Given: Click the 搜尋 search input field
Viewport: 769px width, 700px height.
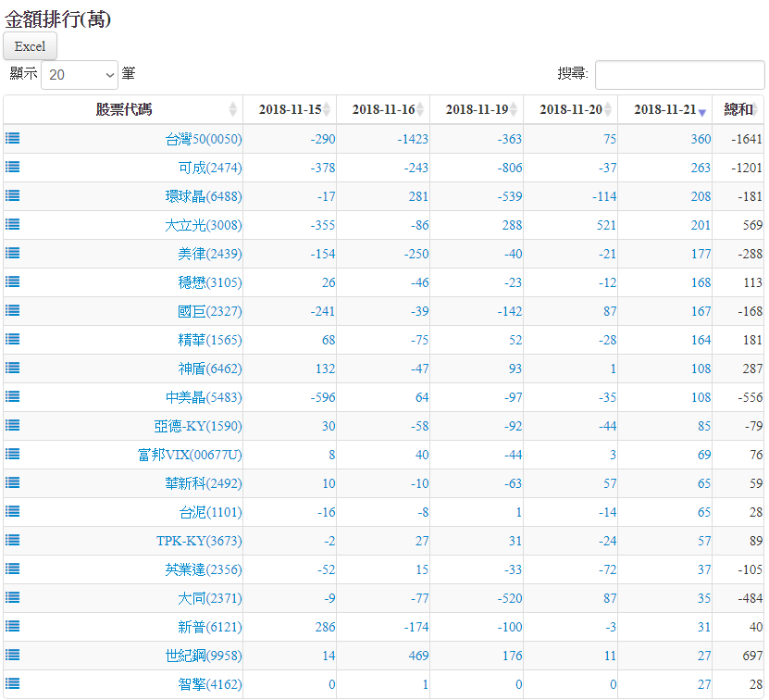Looking at the screenshot, I should [x=679, y=74].
